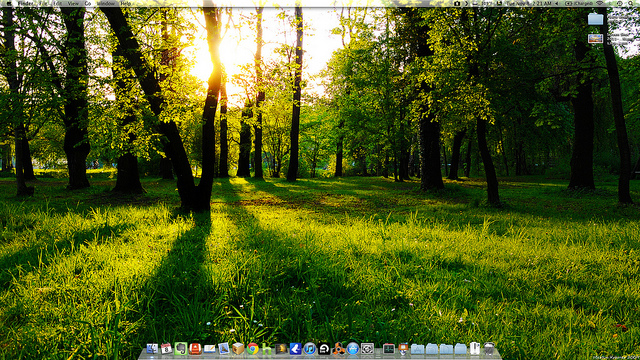
Task: Open the green letter h app
Action: click(267, 349)
